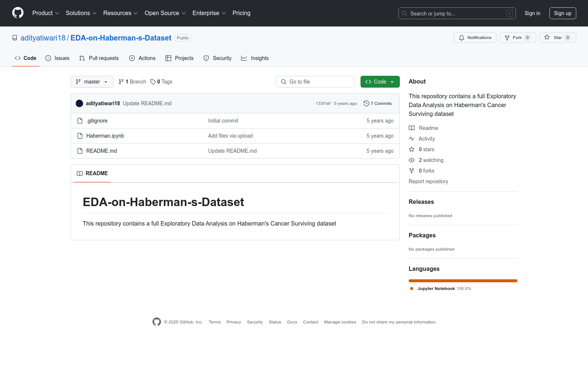Click the Sign in link
The width and height of the screenshot is (588, 368).
click(x=533, y=13)
